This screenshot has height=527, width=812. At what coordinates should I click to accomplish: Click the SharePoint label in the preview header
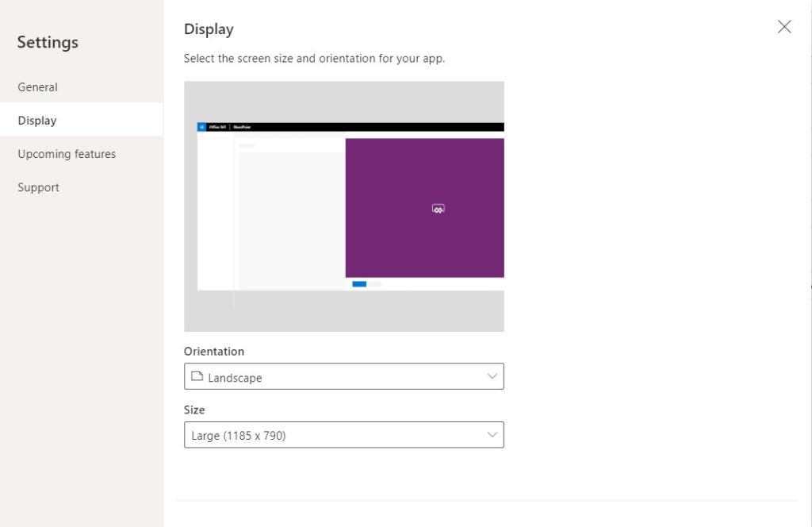(x=242, y=127)
